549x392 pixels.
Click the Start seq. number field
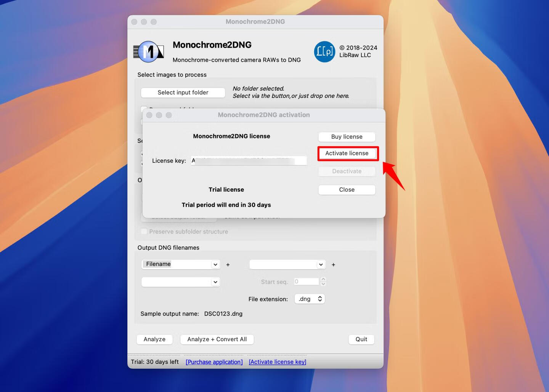306,282
